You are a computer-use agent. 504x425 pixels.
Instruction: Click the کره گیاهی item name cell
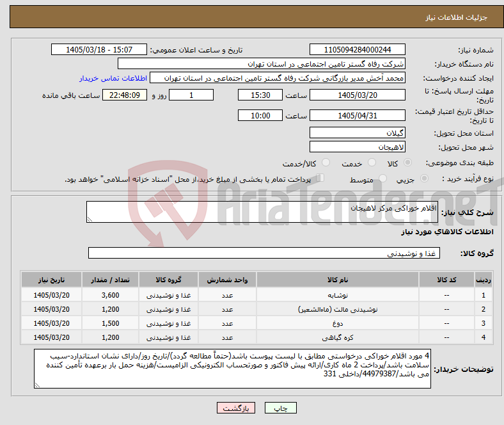338,337
